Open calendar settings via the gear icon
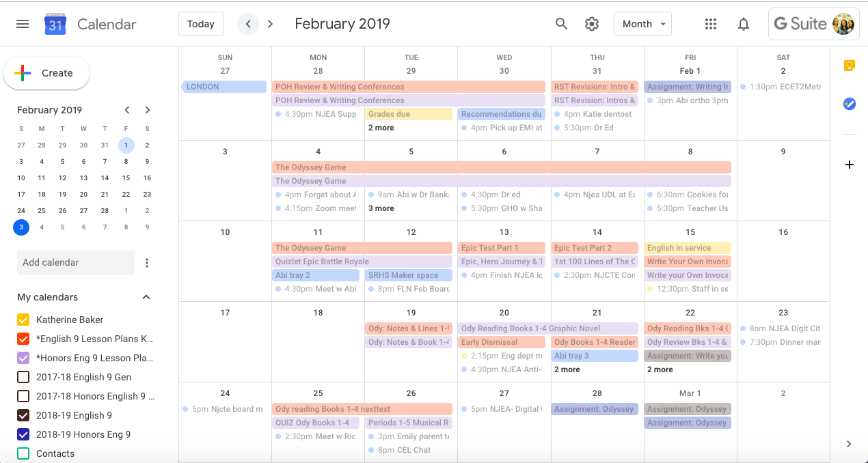Viewport: 868px width, 463px height. pyautogui.click(x=591, y=24)
